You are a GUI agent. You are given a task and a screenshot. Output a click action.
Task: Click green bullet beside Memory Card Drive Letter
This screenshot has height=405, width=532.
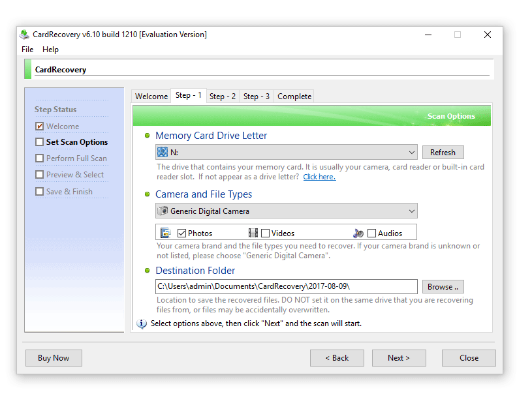click(148, 136)
